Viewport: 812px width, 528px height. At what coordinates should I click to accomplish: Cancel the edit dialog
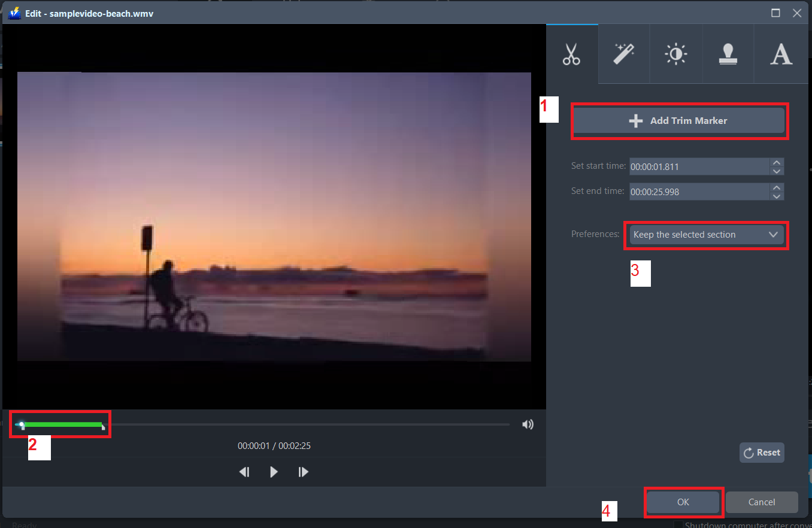coord(761,502)
